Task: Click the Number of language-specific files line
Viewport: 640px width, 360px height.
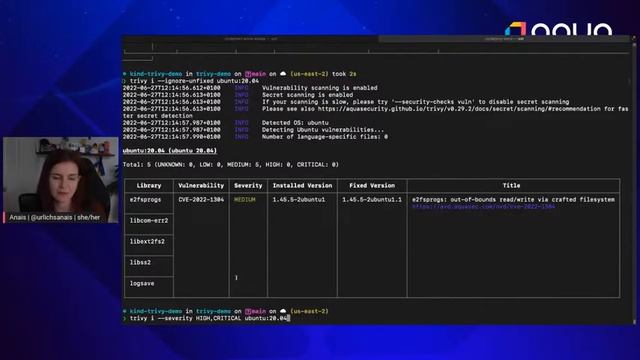Action: [256, 137]
